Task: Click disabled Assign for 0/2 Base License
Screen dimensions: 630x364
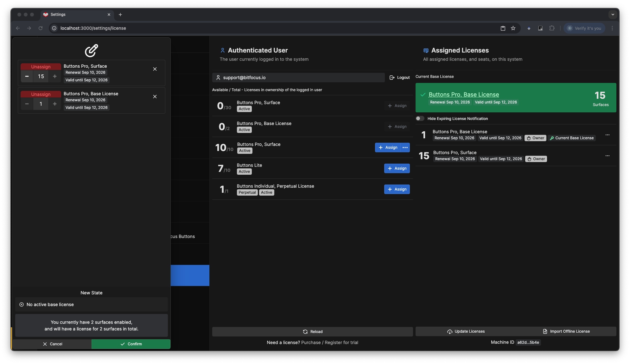Action: 397,127
